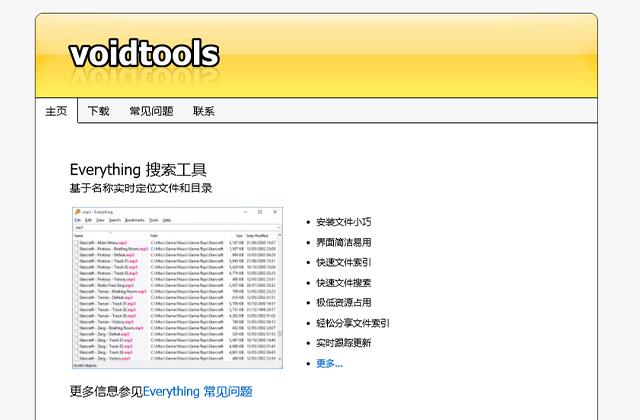Screen dimensions: 640x420
Task: Open the 常见问题 tab
Action: point(151,111)
